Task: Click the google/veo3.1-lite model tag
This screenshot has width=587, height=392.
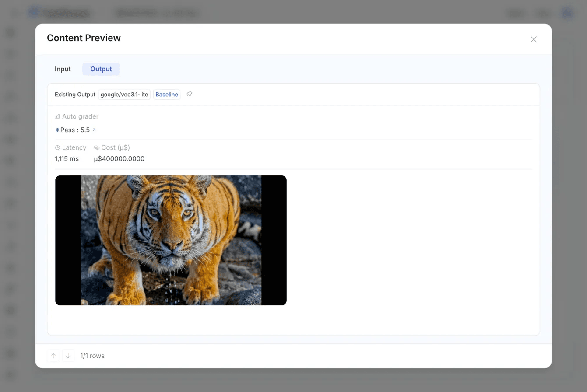Action: (124, 94)
